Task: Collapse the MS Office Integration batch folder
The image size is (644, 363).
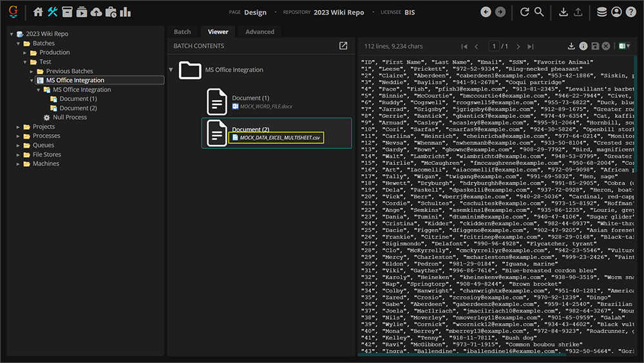Action: click(171, 70)
